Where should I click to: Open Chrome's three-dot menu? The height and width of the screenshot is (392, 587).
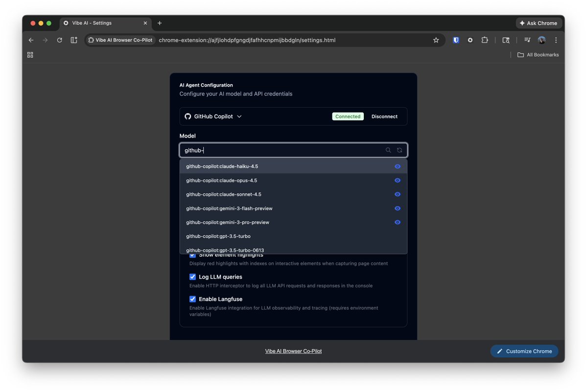point(556,40)
